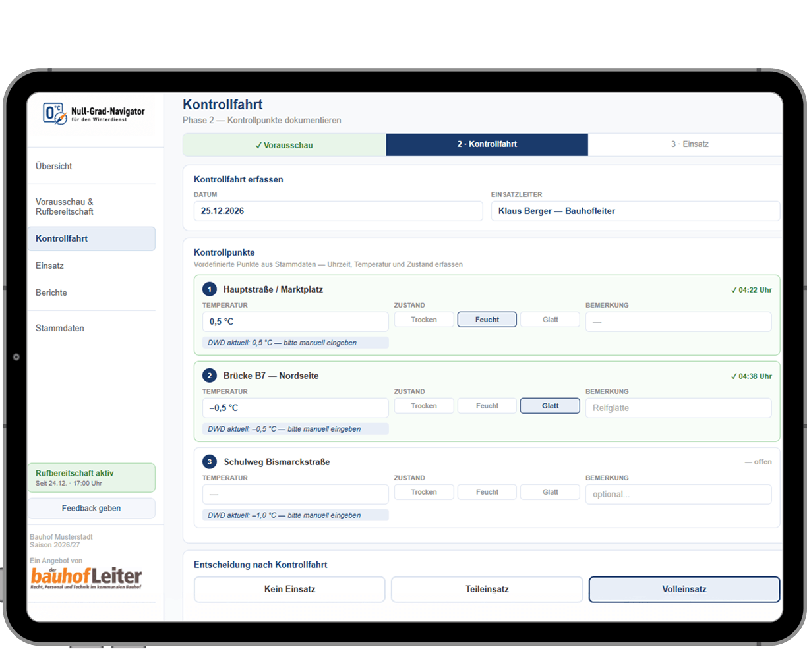
Task: Click number badge 3 at Schulweg Bismarckstraße
Action: tap(210, 462)
